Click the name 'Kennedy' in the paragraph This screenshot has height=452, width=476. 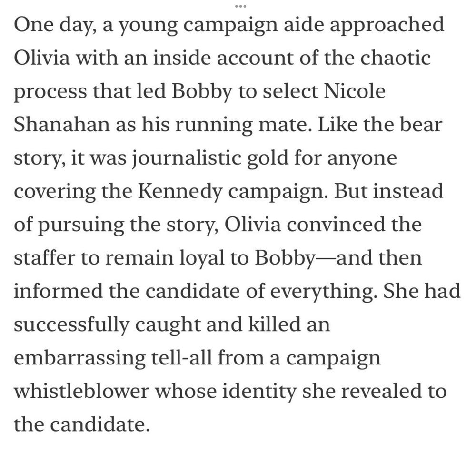point(180,192)
